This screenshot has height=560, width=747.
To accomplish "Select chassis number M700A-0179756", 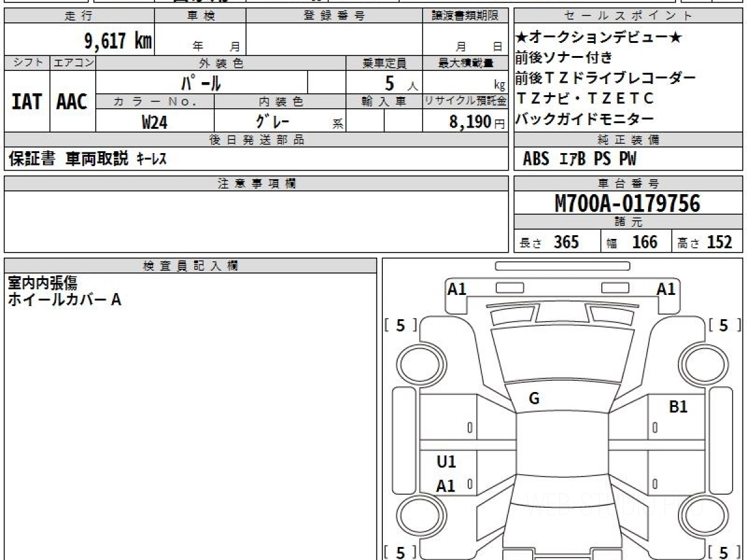I will [x=627, y=203].
